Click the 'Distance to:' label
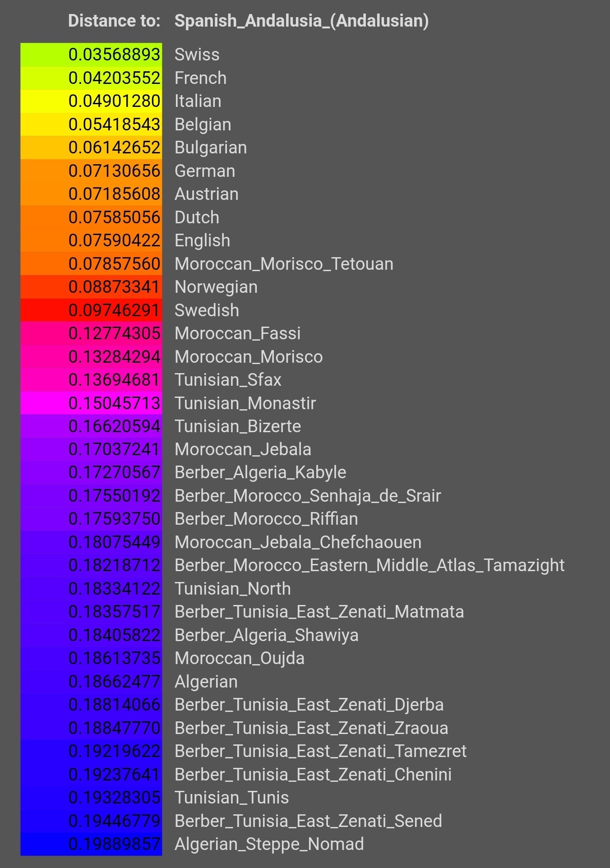 pos(114,21)
